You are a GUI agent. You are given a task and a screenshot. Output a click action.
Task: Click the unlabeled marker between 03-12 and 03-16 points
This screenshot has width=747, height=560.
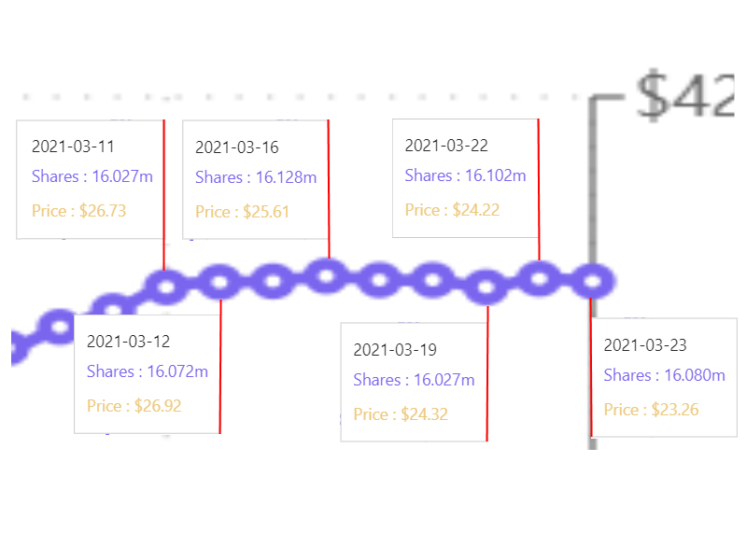274,280
